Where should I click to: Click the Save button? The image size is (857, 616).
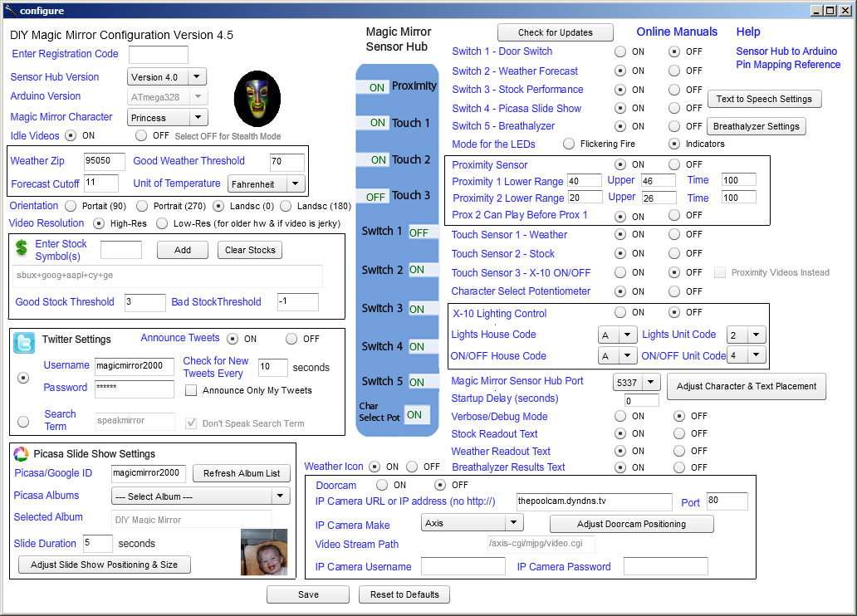point(308,594)
